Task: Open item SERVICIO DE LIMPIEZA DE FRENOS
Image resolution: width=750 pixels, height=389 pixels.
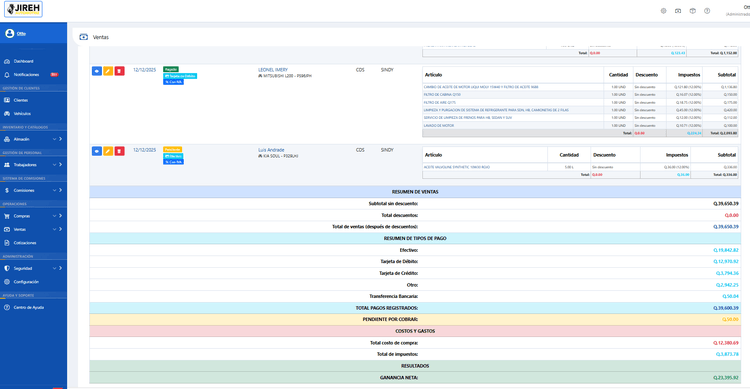Action: pos(468,118)
